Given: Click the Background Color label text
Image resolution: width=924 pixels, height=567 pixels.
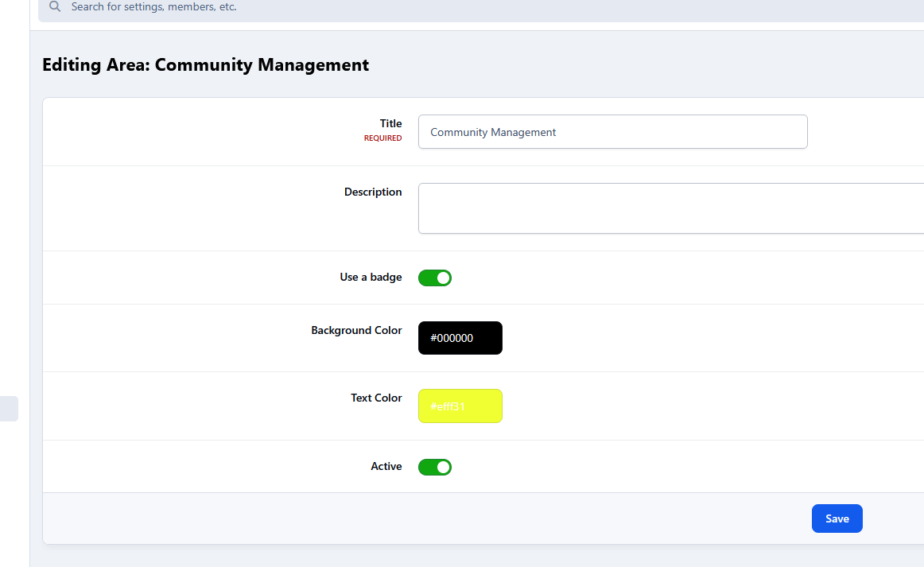Looking at the screenshot, I should [356, 330].
